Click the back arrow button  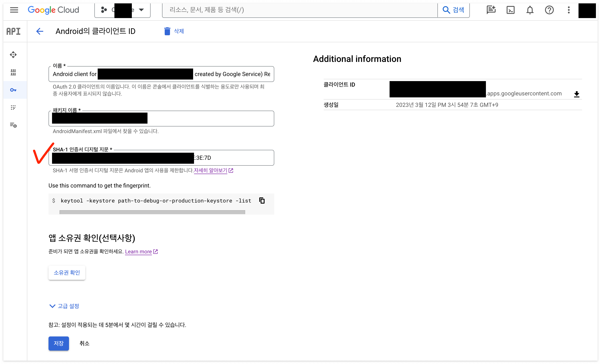coord(39,31)
